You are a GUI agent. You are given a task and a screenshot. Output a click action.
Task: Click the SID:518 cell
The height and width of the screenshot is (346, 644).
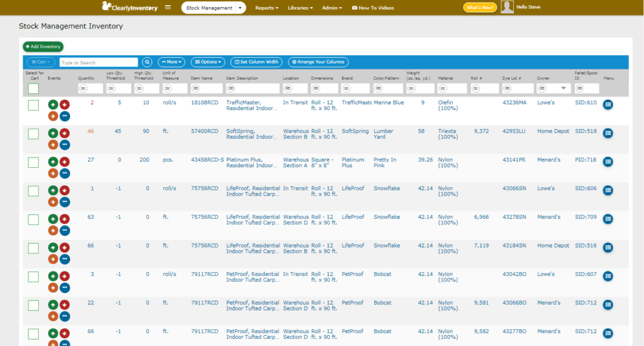point(585,131)
